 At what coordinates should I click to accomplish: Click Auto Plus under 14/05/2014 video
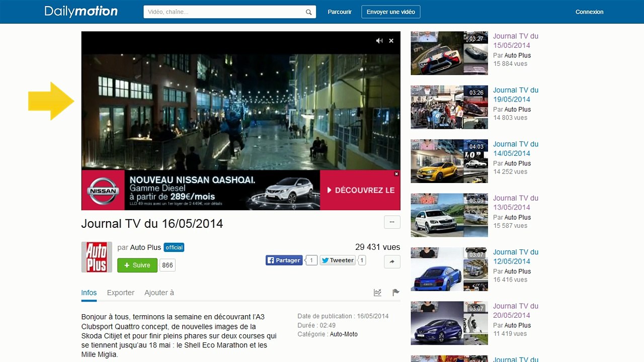pyautogui.click(x=518, y=163)
